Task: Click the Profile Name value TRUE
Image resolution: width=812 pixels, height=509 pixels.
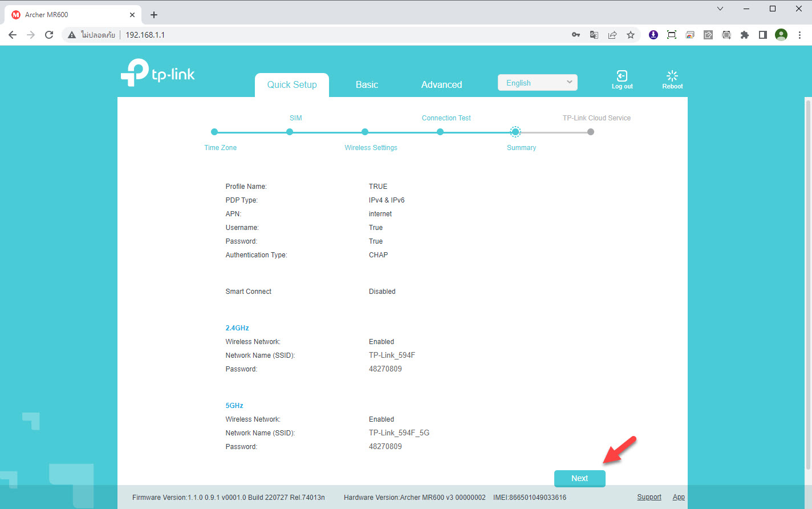Action: [378, 187]
